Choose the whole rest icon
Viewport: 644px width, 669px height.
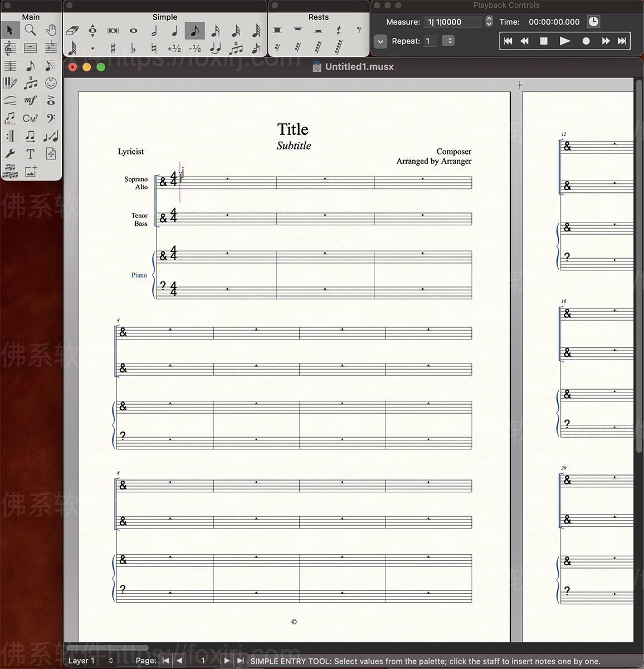tap(297, 30)
